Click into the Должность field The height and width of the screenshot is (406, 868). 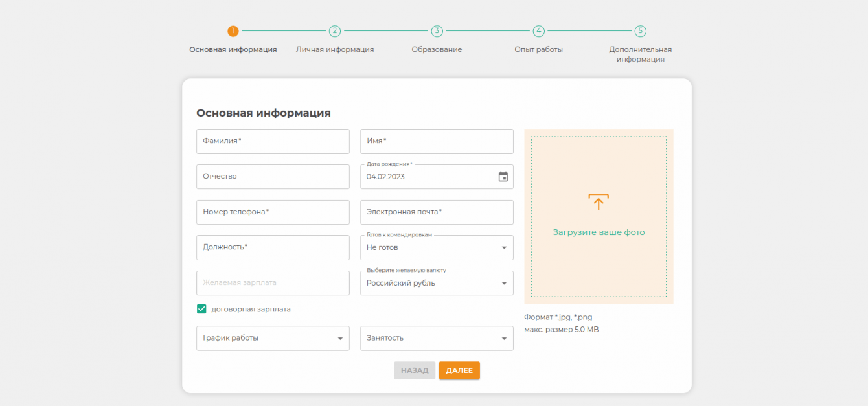point(273,247)
